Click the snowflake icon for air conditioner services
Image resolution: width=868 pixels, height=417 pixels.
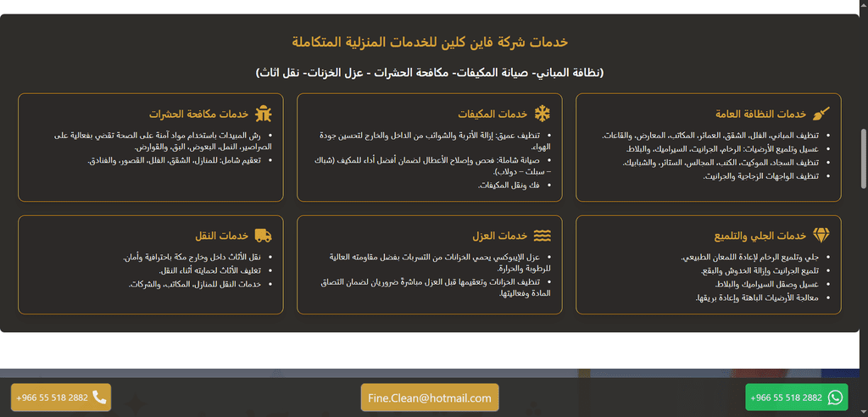point(542,114)
